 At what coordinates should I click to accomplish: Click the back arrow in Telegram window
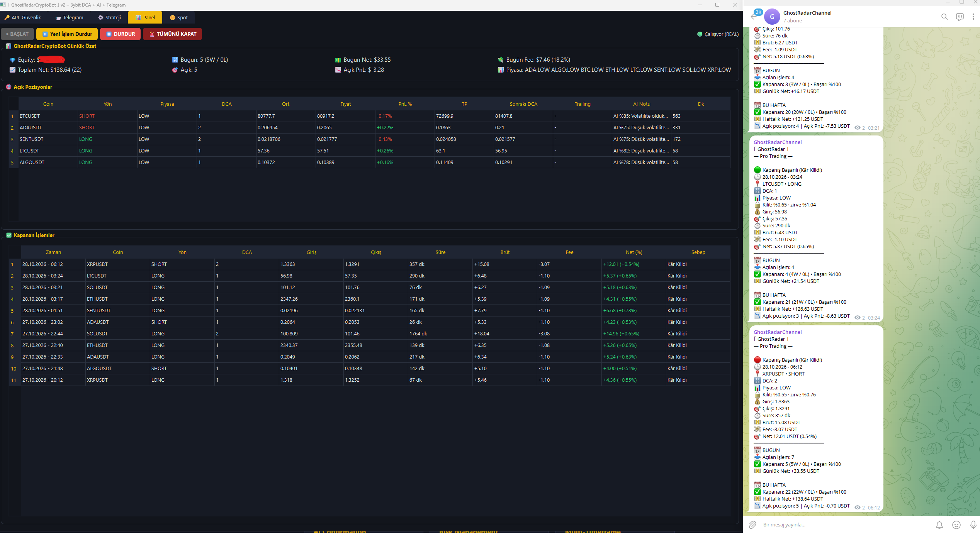tap(754, 17)
